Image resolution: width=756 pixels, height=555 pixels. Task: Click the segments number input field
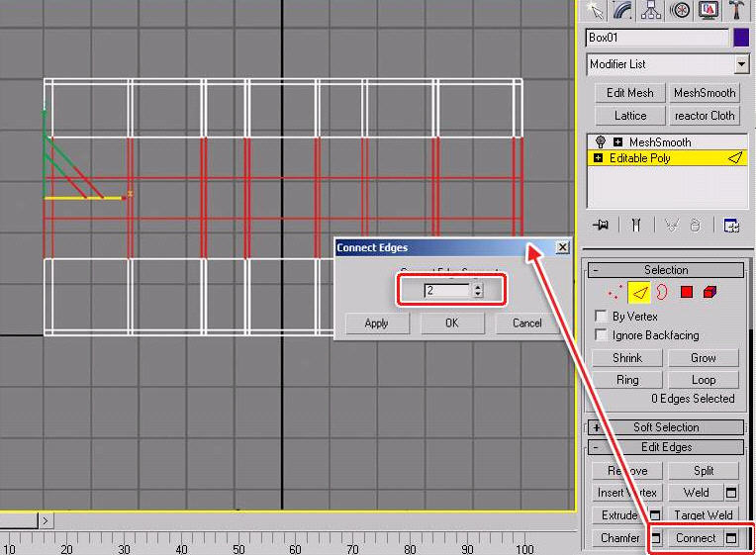[x=447, y=291]
